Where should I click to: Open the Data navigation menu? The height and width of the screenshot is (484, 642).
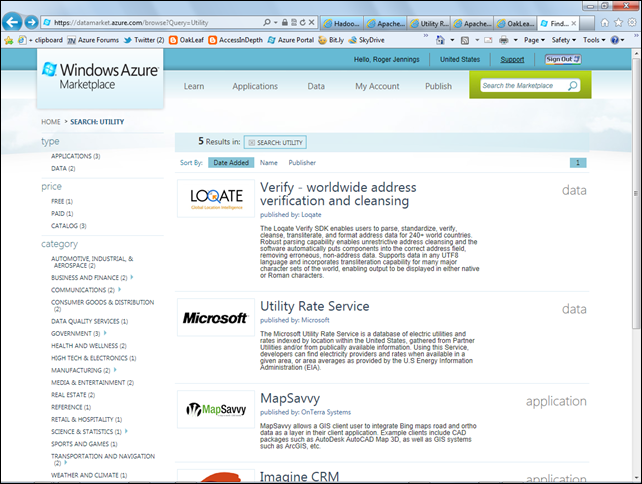316,86
